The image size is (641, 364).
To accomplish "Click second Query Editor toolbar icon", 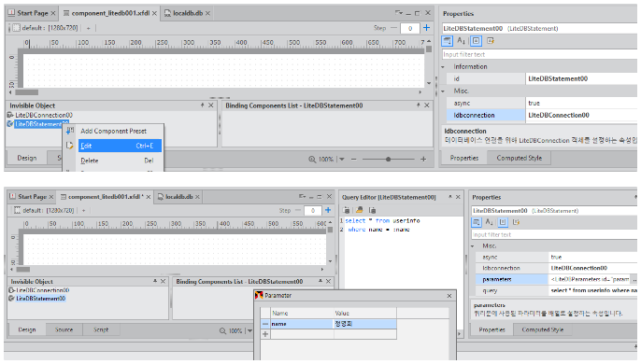I will click(360, 210).
